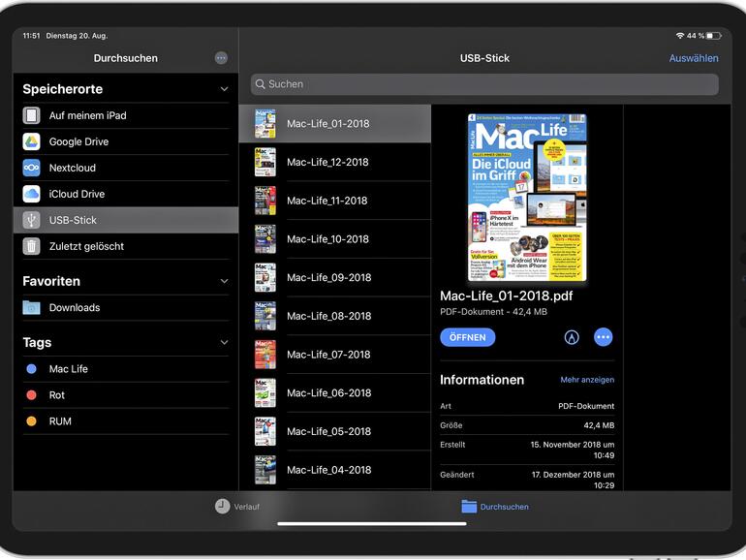This screenshot has height=560, width=746.
Task: Click the Google Drive label
Action: [x=79, y=141]
